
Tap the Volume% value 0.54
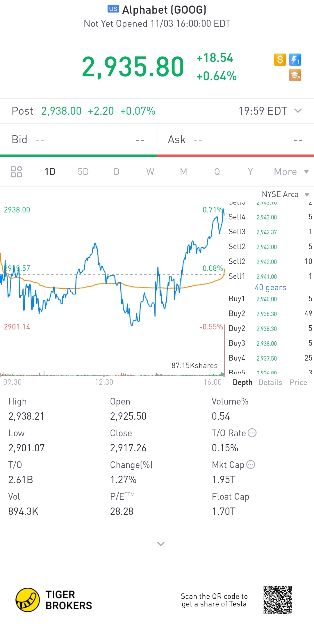(221, 416)
